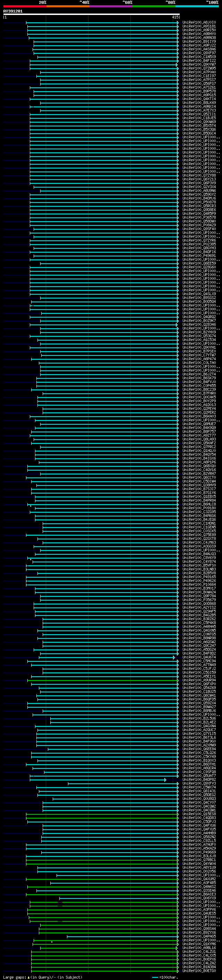Image resolution: width=222 pixels, height=980 pixels.
Task: Select the UniRef100_Q6P3V9 label
Action: 199,183
